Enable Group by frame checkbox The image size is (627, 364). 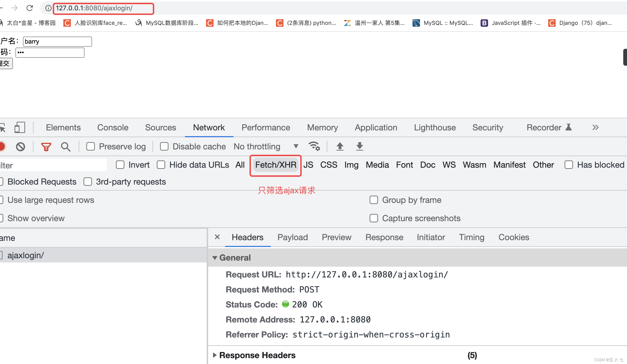pos(374,200)
